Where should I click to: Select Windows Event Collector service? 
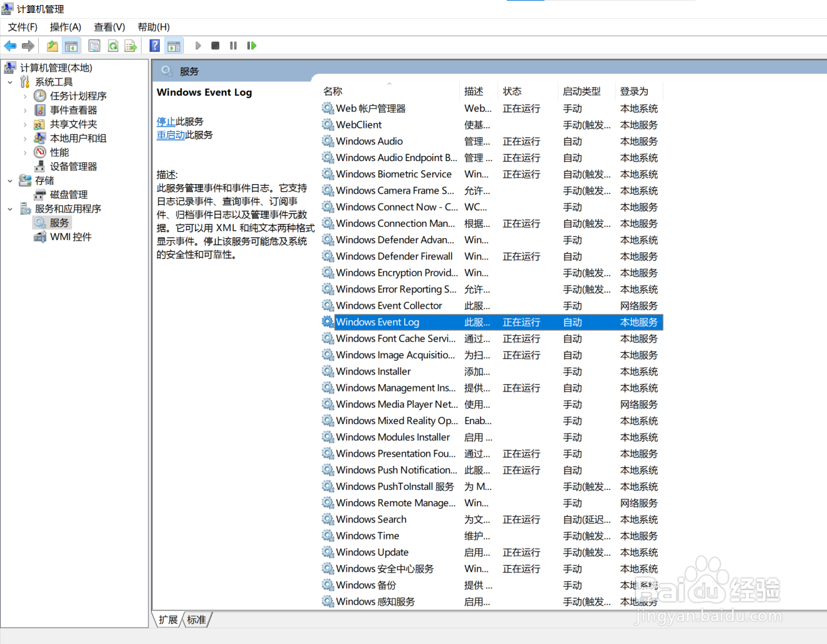click(492, 306)
